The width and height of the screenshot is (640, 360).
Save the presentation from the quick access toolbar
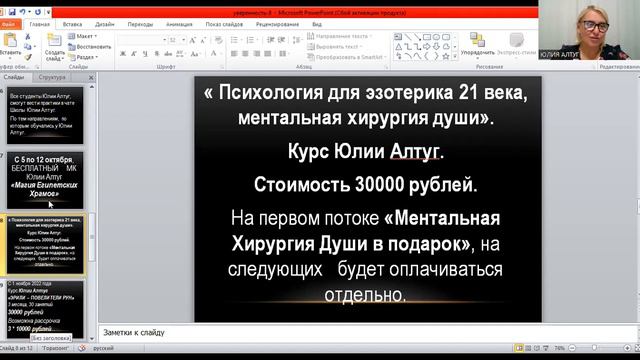coord(12,12)
